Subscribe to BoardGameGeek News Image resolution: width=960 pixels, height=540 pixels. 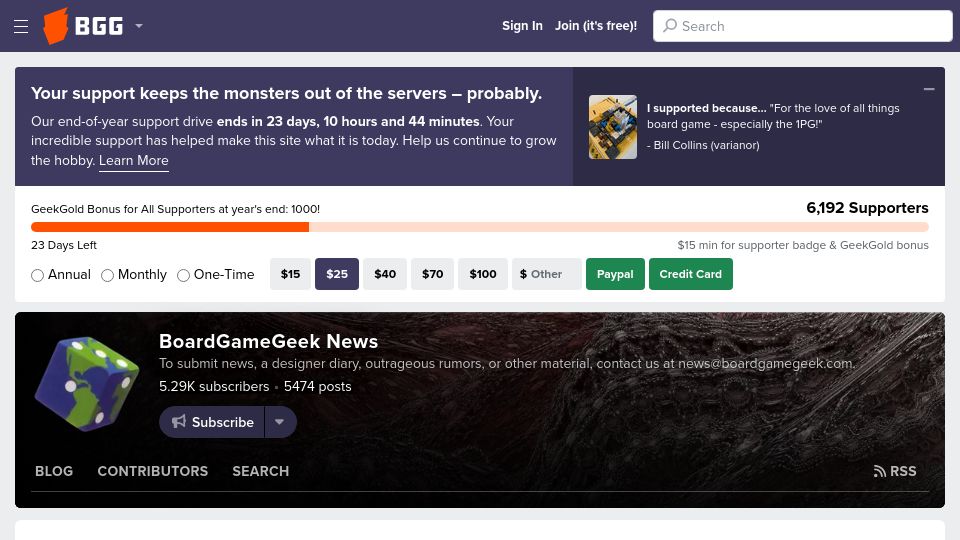pyautogui.click(x=212, y=422)
